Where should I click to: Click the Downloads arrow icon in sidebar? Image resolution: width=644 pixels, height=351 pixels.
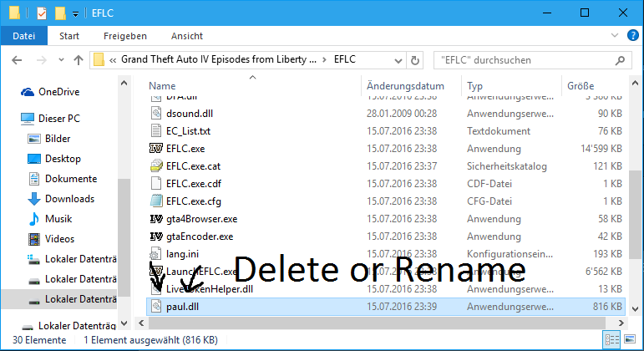[x=34, y=199]
